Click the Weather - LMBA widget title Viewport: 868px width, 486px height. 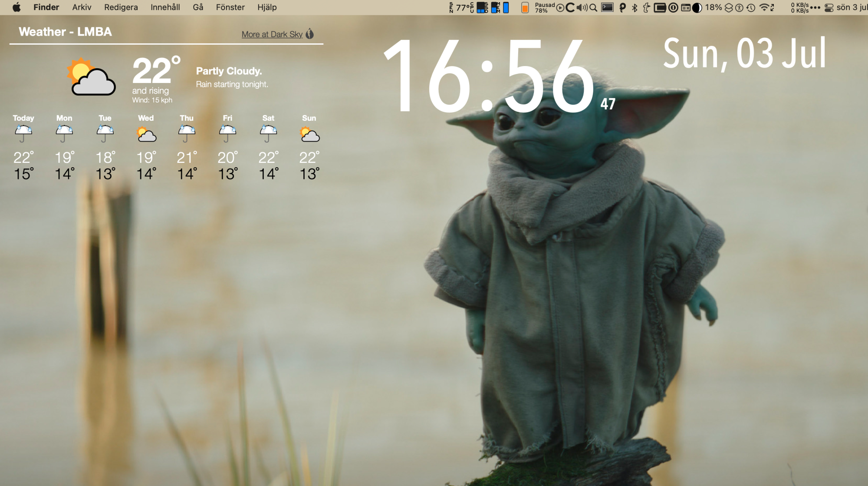coord(65,32)
